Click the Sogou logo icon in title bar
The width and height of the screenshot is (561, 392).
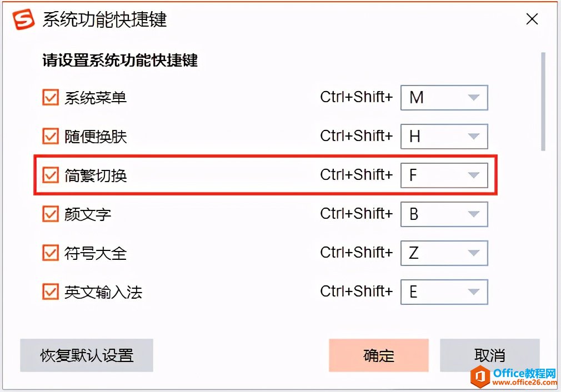click(24, 19)
